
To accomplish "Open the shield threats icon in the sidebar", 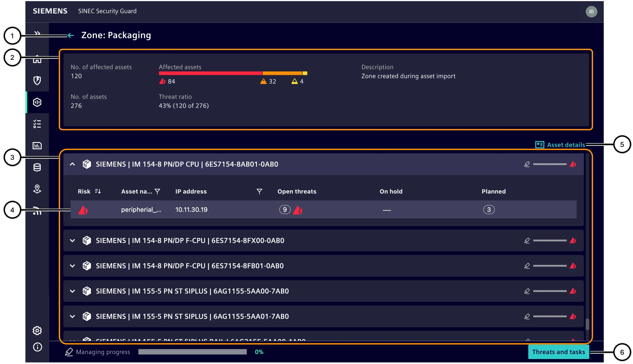I will 37,80.
